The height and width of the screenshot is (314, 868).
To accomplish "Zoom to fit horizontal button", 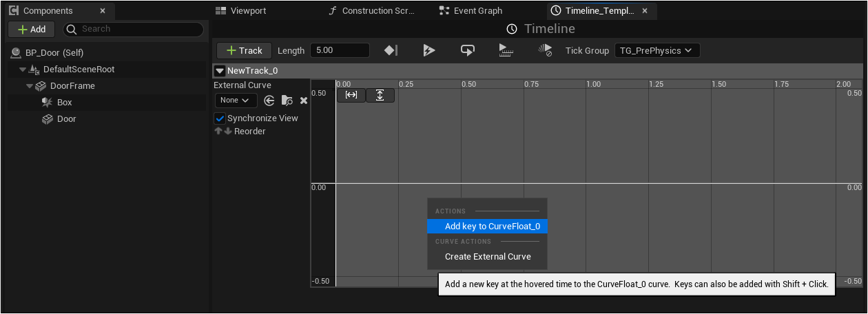I will pos(351,95).
